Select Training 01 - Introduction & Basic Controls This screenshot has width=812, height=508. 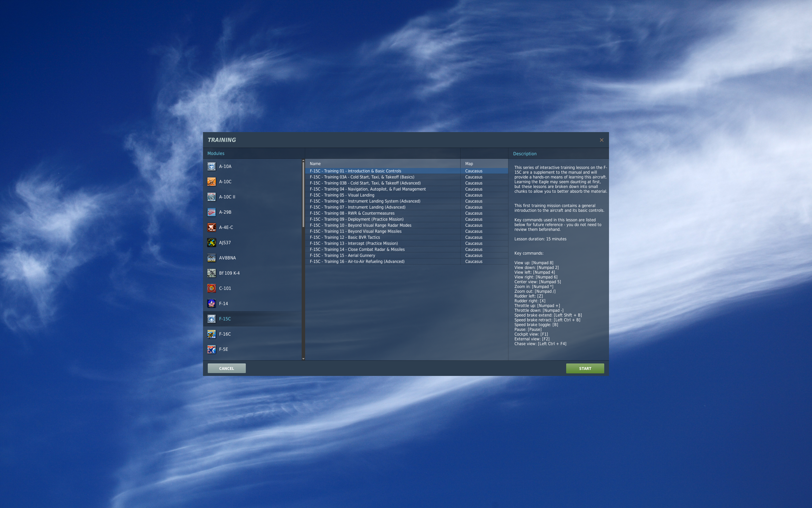[x=406, y=171]
